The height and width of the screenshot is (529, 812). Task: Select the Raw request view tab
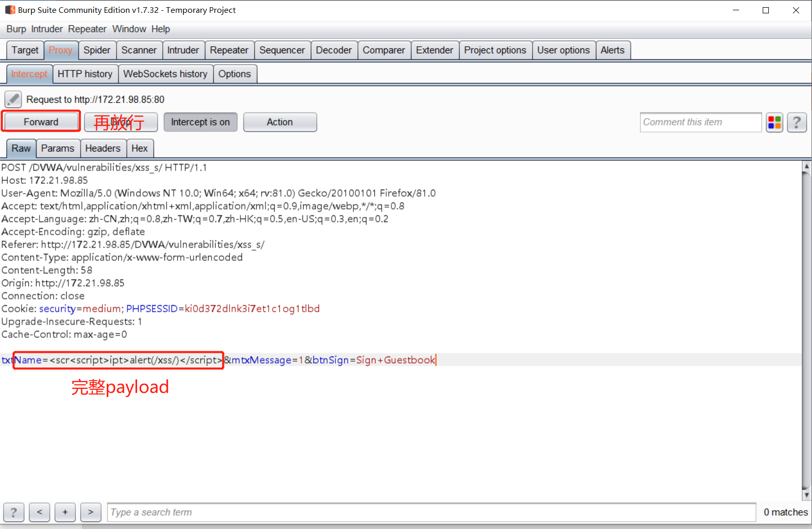(21, 148)
